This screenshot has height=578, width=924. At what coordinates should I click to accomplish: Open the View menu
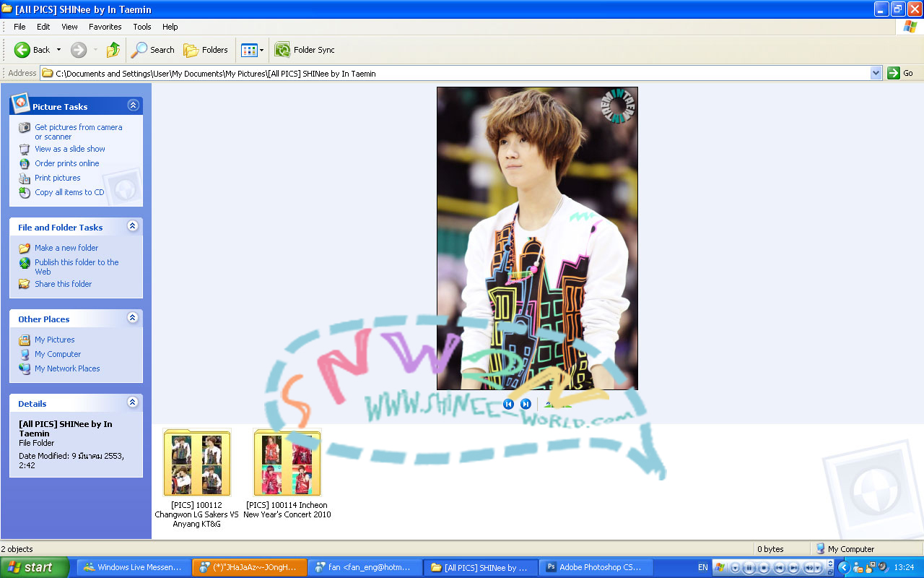[69, 27]
